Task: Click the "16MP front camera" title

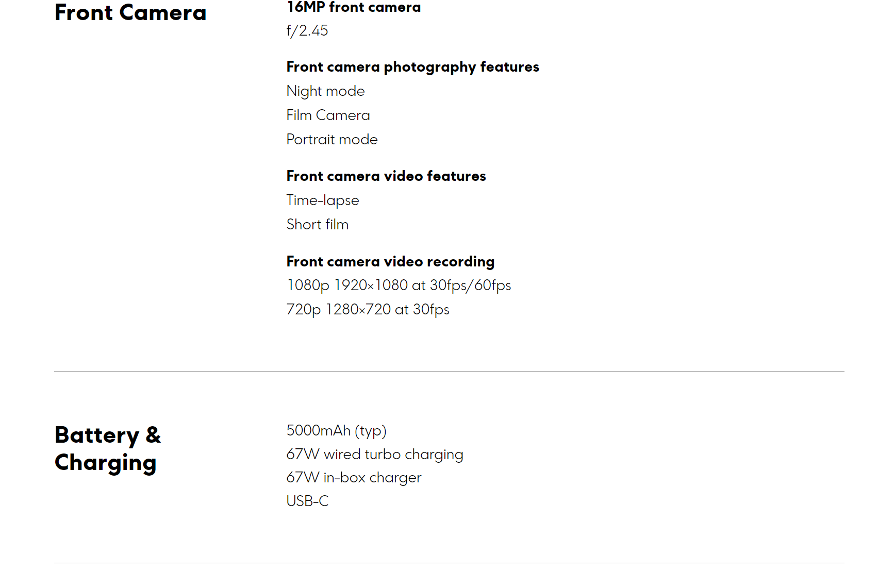Action: pyautogui.click(x=354, y=7)
